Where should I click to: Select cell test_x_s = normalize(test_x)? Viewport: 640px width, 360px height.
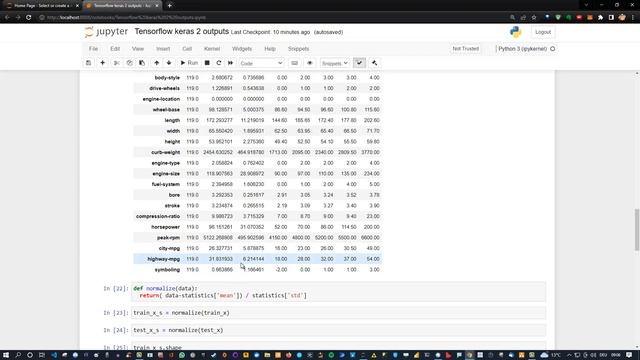coord(339,330)
